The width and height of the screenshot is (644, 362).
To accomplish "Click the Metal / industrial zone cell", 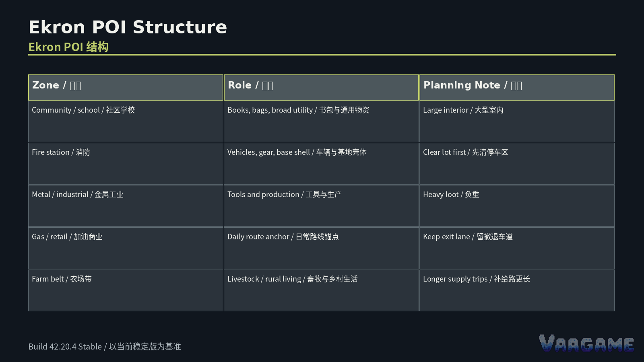I will point(126,206).
